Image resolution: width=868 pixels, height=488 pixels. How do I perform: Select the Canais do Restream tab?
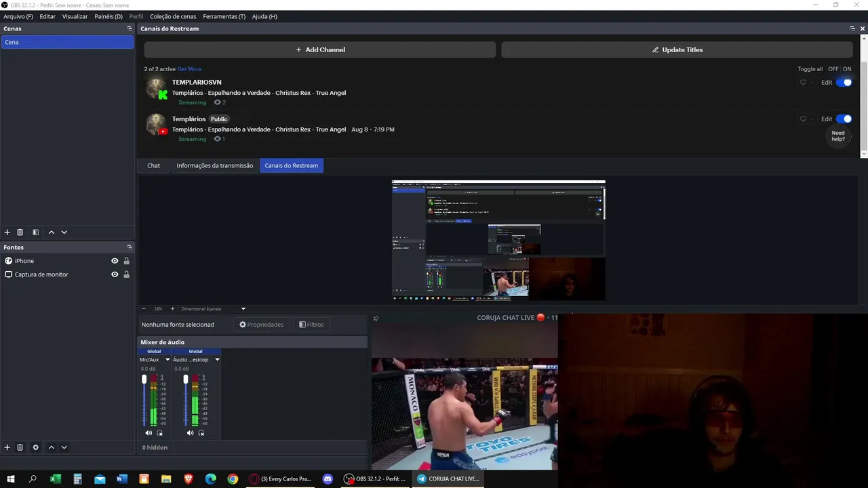point(292,165)
